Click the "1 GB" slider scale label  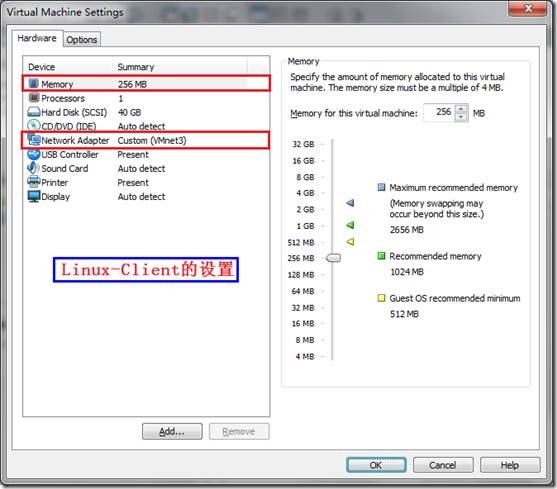click(x=305, y=226)
